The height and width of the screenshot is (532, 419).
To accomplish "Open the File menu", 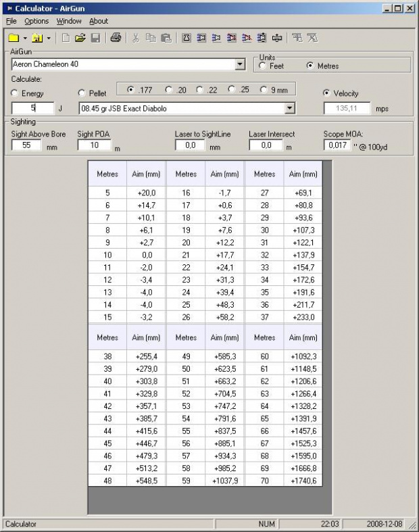I will tap(11, 21).
